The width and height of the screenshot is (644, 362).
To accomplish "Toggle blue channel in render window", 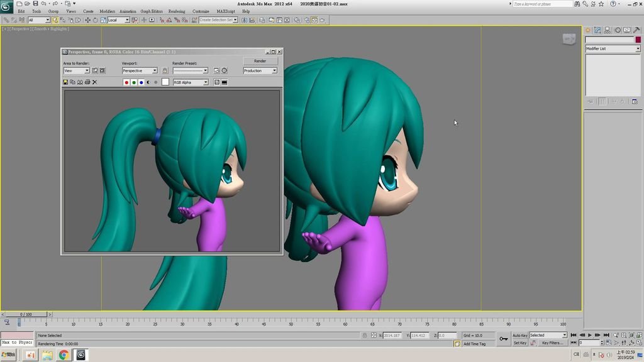I will [x=142, y=82].
